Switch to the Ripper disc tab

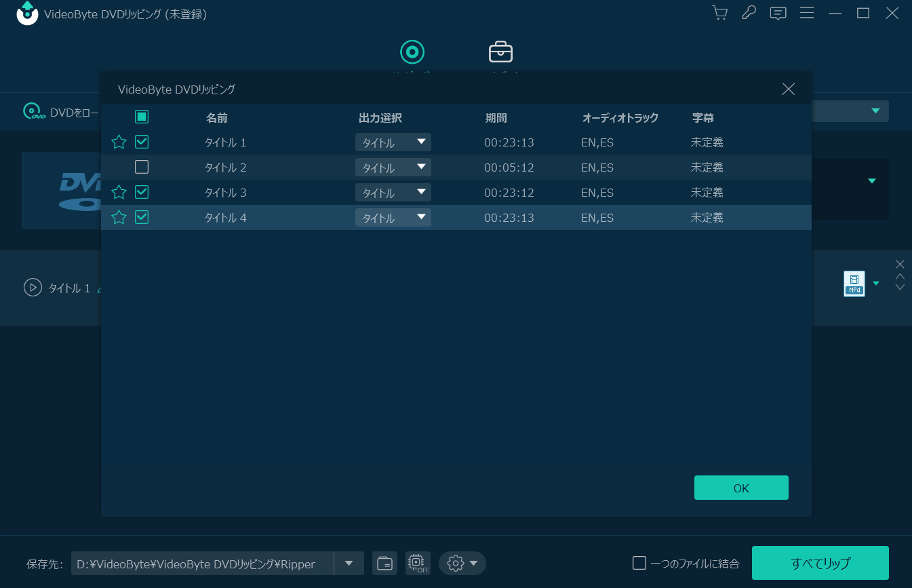(x=412, y=52)
